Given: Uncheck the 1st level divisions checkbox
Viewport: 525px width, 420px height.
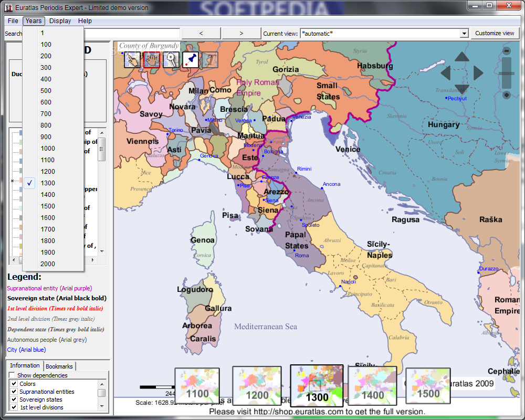Looking at the screenshot, I should click(x=14, y=407).
